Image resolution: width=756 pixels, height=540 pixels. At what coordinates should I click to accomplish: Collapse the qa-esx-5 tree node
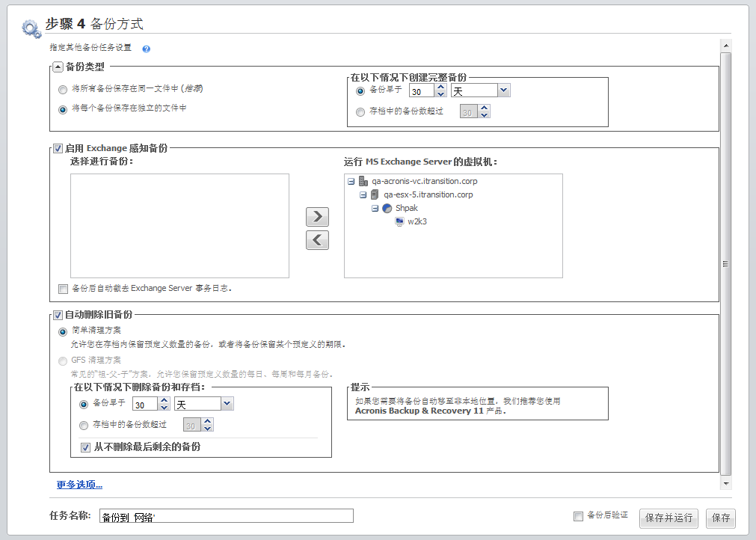[363, 194]
